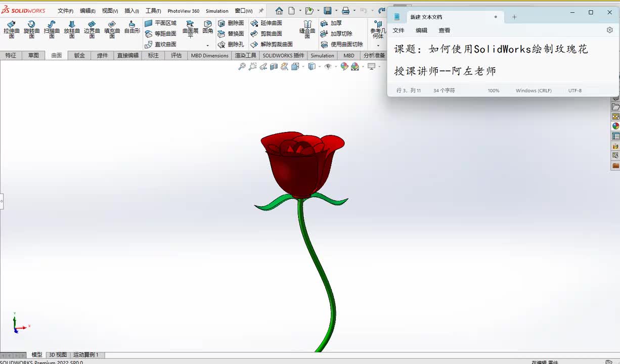Create a new document with toolbar icon
This screenshot has width=620, height=364.
[x=292, y=11]
